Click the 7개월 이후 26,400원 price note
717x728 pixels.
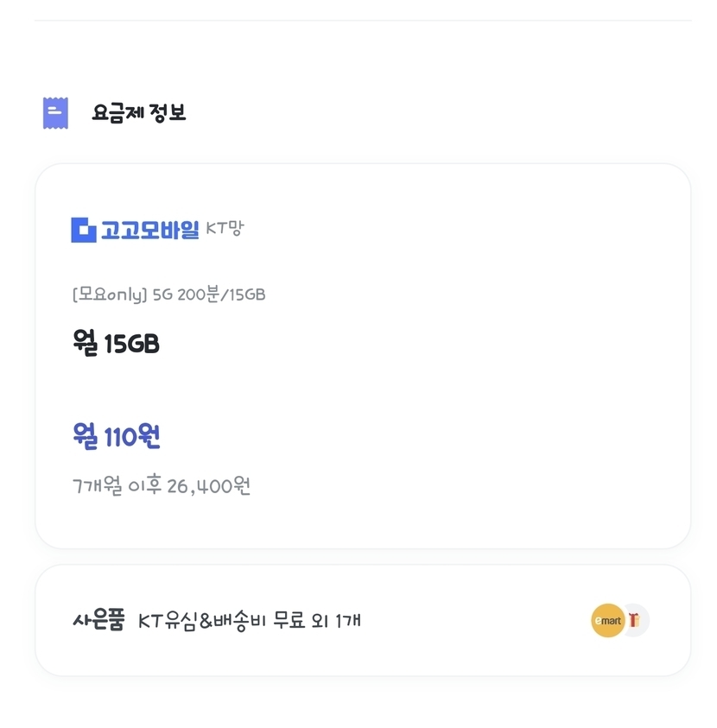click(162, 486)
